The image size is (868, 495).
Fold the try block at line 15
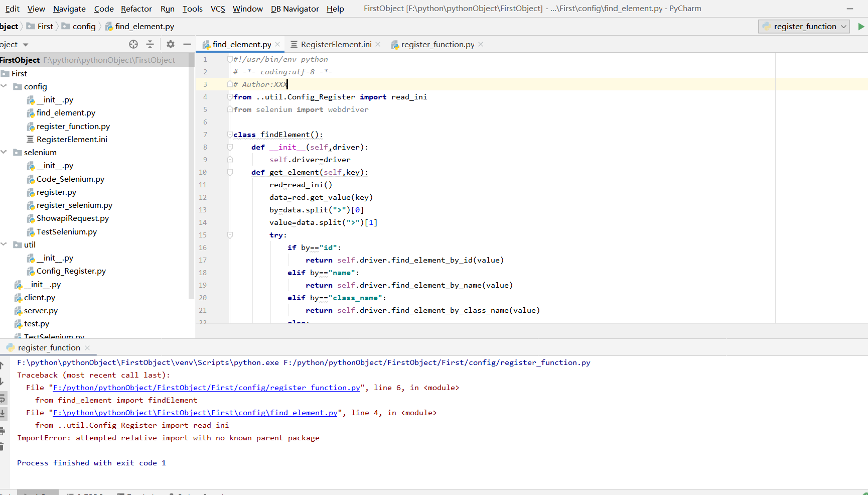click(x=230, y=235)
